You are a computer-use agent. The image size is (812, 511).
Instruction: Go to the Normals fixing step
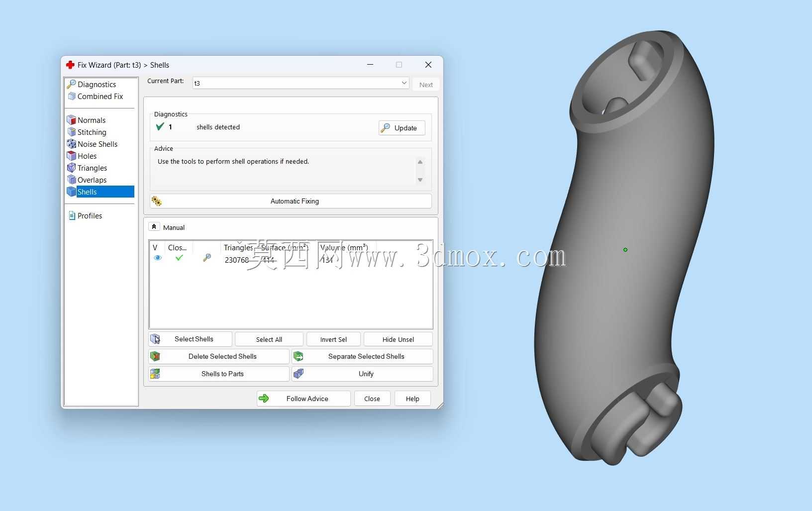coord(92,120)
